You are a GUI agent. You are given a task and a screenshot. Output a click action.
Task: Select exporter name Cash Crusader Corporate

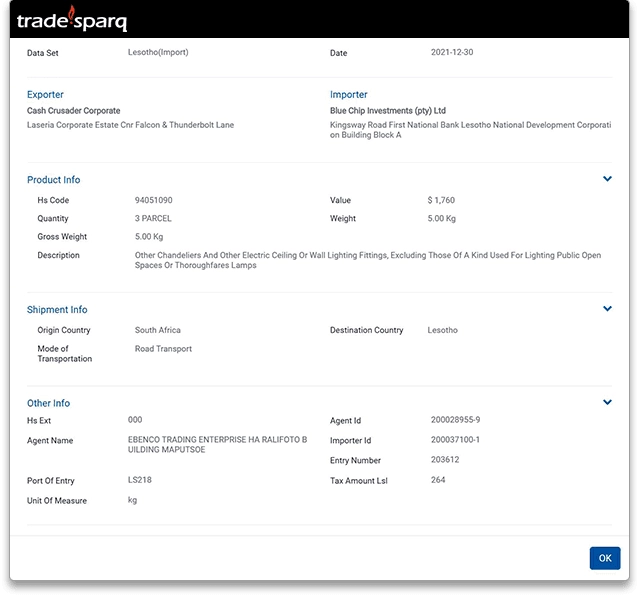[74, 111]
